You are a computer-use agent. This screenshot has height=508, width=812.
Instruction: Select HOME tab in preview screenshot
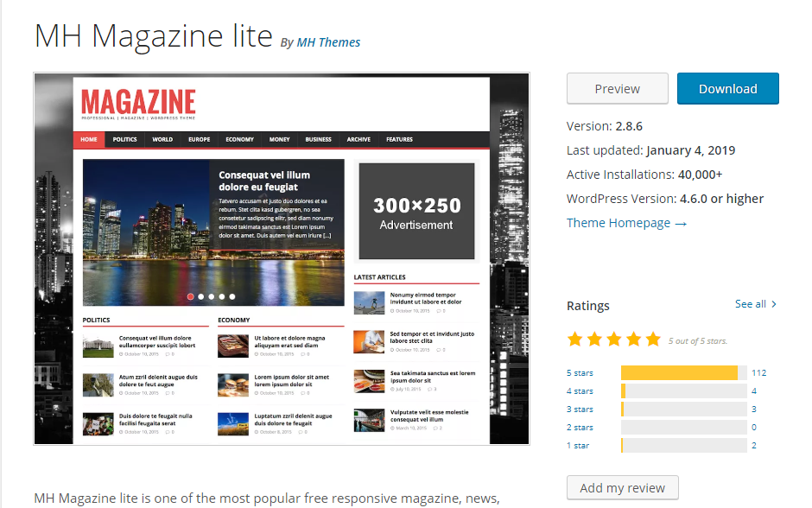[x=89, y=140]
